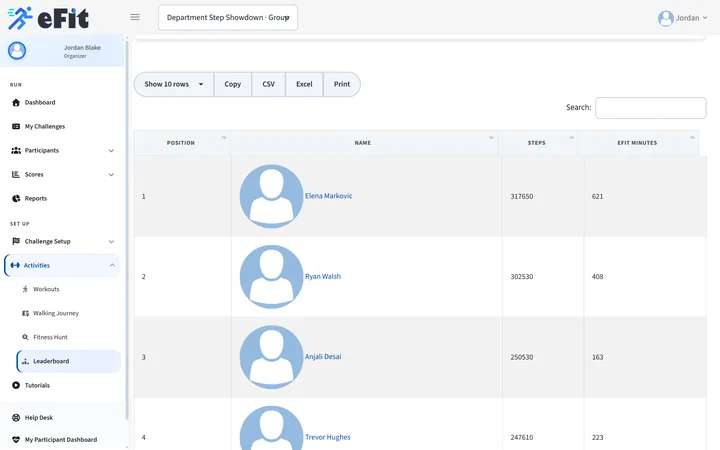Toggle the hamburger sidebar menu icon
The height and width of the screenshot is (450, 720).
point(135,17)
